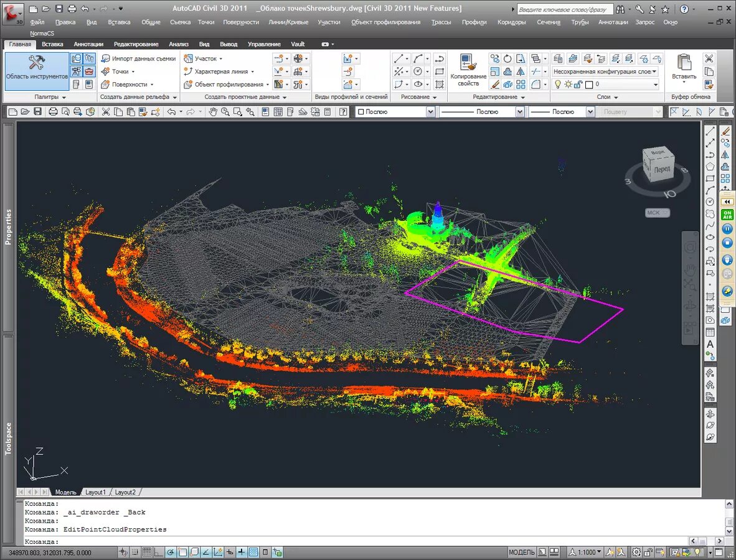The image size is (736, 560).
Task: Expand the Послою color dropdown
Action: [x=395, y=111]
